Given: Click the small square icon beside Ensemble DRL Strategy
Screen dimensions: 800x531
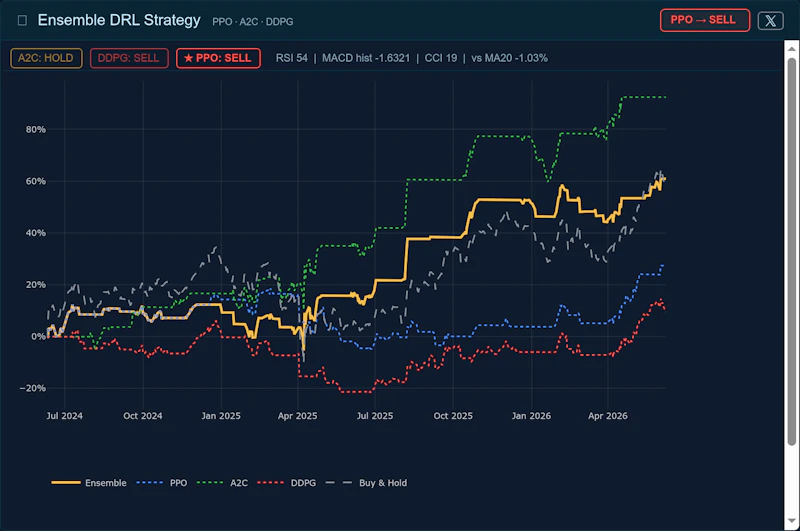Looking at the screenshot, I should pos(22,20).
